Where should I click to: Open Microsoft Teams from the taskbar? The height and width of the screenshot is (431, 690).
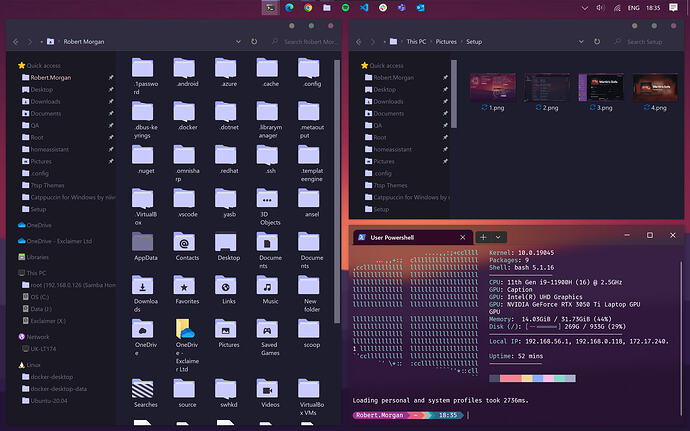pyautogui.click(x=402, y=7)
